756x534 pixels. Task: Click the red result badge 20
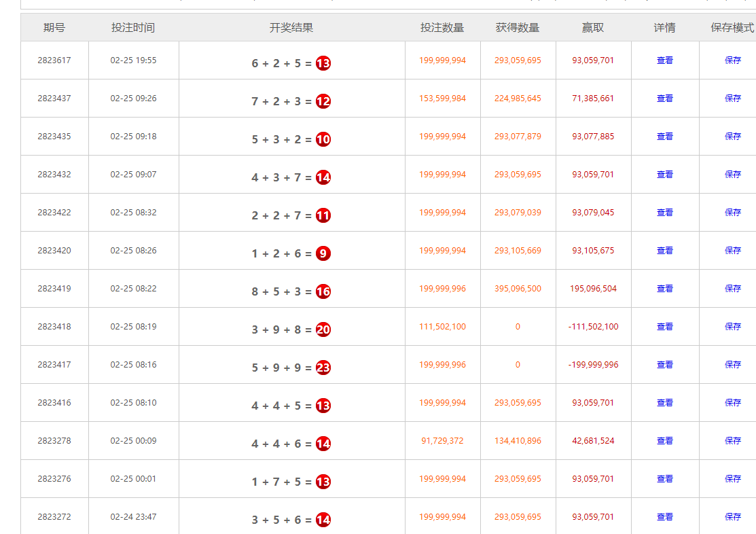323,330
